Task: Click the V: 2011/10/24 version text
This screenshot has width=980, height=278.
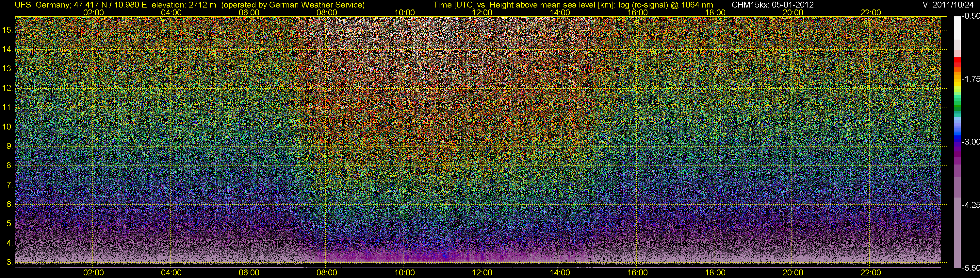Action: [x=950, y=5]
